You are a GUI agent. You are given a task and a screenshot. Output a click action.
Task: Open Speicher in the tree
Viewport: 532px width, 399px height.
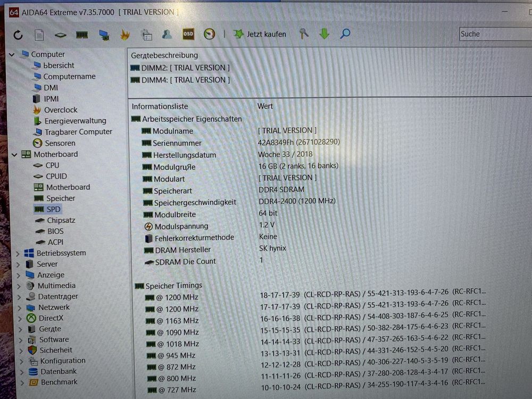[x=61, y=198]
